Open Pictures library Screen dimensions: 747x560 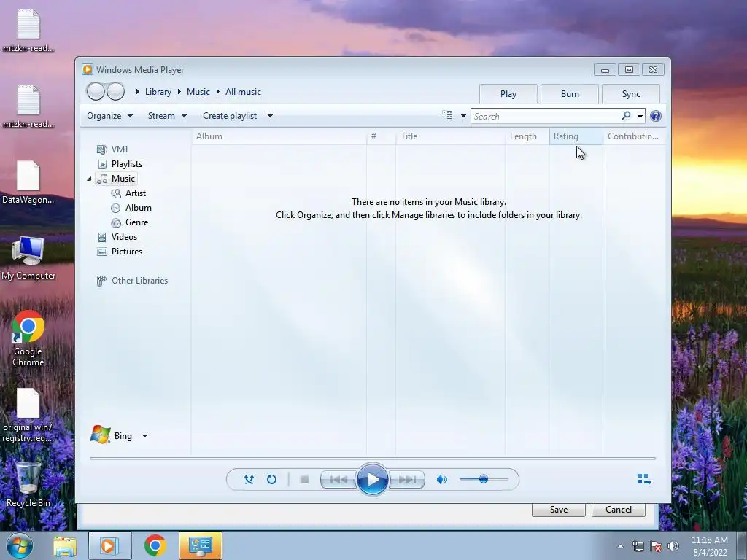(120, 252)
